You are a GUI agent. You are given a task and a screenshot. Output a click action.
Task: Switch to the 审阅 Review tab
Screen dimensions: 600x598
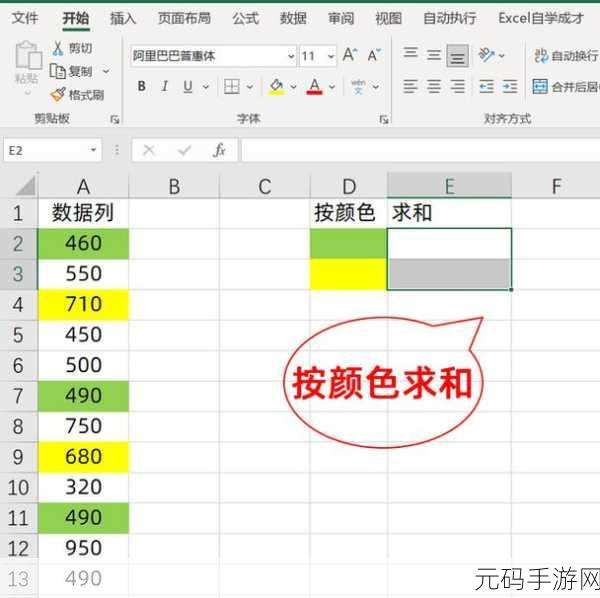pyautogui.click(x=341, y=18)
